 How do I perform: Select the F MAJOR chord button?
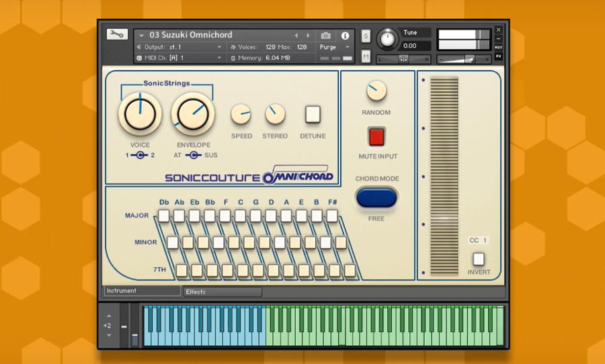tap(225, 216)
